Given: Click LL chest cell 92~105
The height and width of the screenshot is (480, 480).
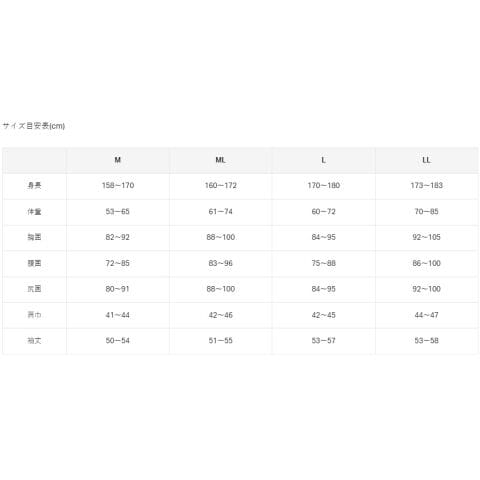Looking at the screenshot, I should 426,237.
